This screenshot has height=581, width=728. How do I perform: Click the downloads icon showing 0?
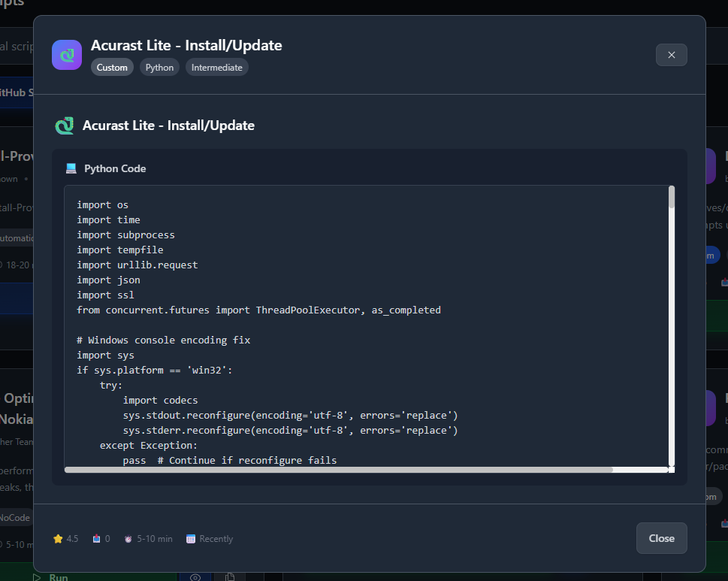(96, 539)
